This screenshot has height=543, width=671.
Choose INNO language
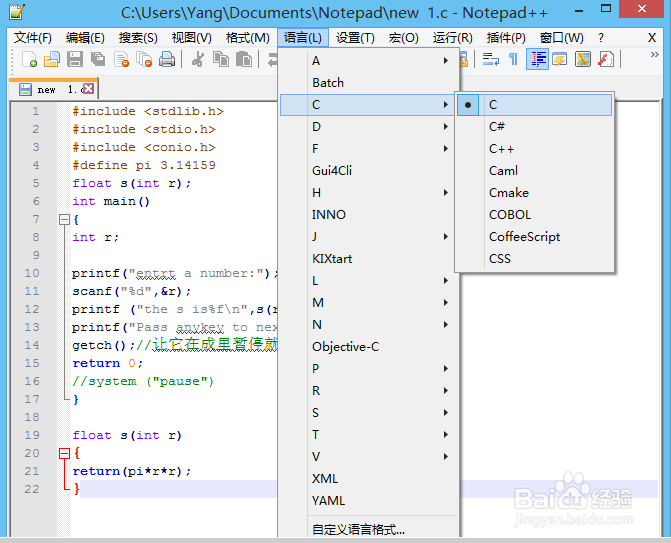click(368, 215)
